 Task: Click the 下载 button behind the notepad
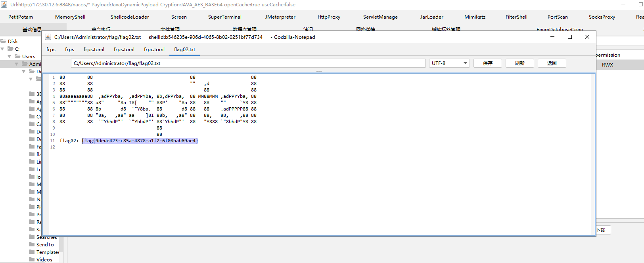pos(603,230)
